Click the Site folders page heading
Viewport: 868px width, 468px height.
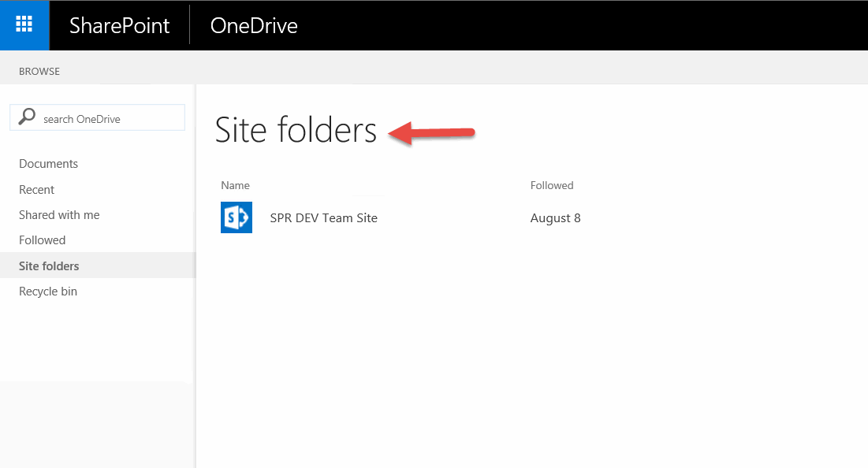296,130
